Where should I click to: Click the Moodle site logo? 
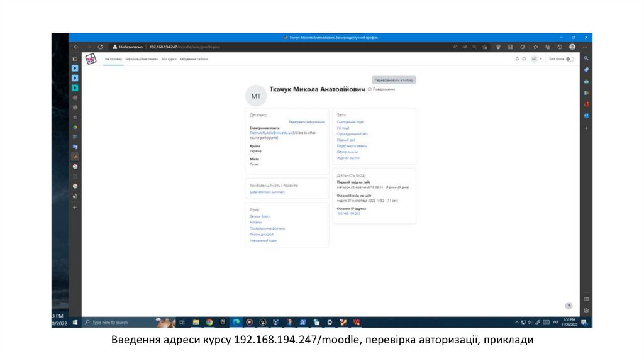coord(91,59)
